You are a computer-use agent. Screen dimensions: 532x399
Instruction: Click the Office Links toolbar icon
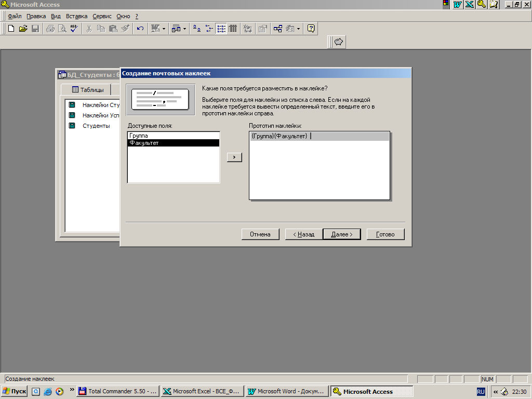(x=155, y=29)
